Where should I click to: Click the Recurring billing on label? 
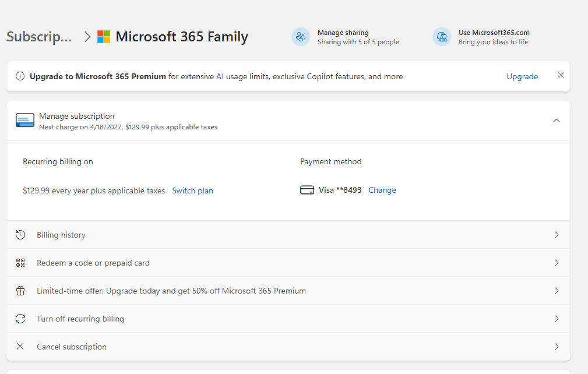pyautogui.click(x=58, y=161)
